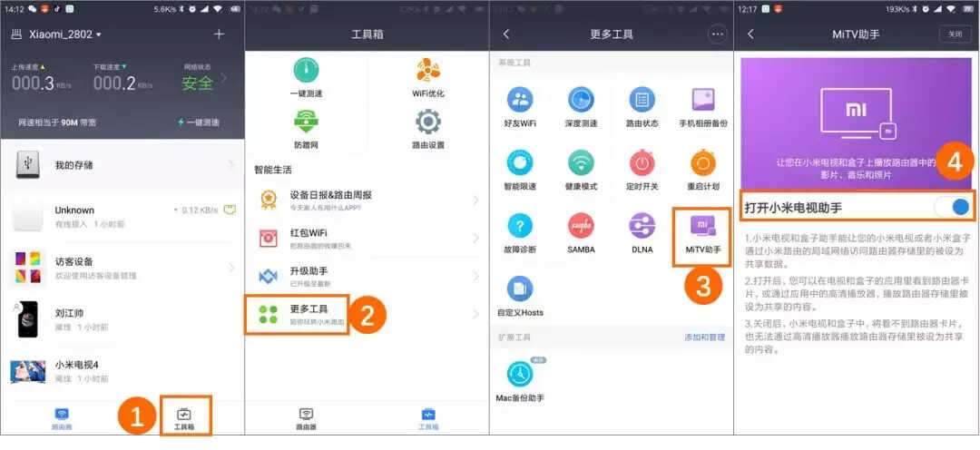Screen dimensions: 980x450
Task: Go back from 更多工具 screen
Action: pos(506,34)
